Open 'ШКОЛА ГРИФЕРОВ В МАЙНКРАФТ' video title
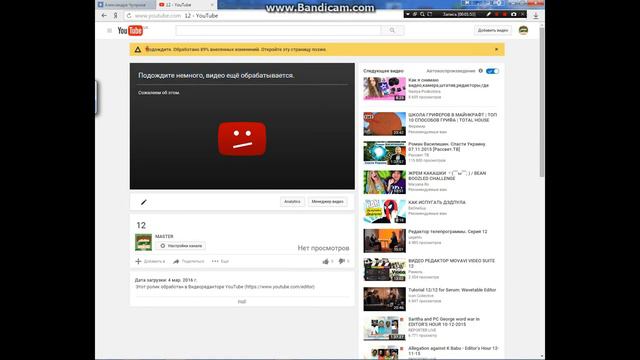The image size is (640, 360). [x=452, y=118]
